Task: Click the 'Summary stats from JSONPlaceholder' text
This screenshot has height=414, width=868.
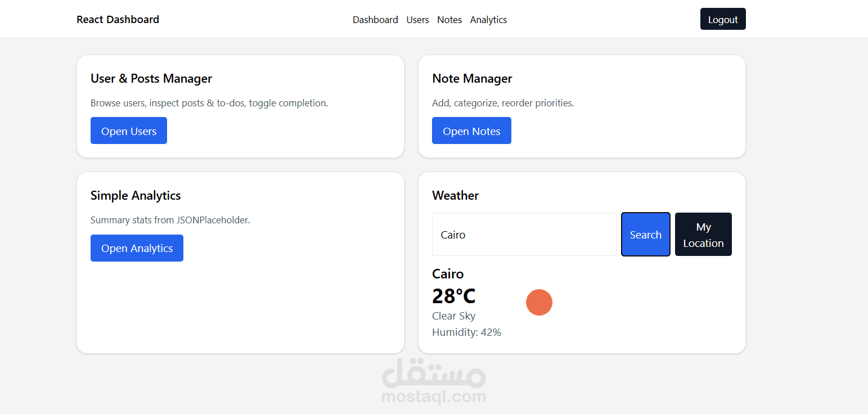Action: [x=170, y=220]
